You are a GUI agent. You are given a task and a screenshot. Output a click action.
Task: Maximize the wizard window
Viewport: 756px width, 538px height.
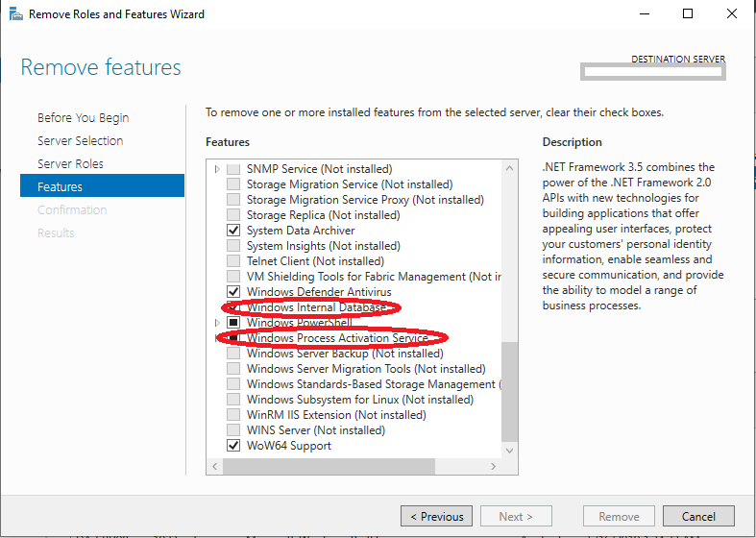coord(688,13)
